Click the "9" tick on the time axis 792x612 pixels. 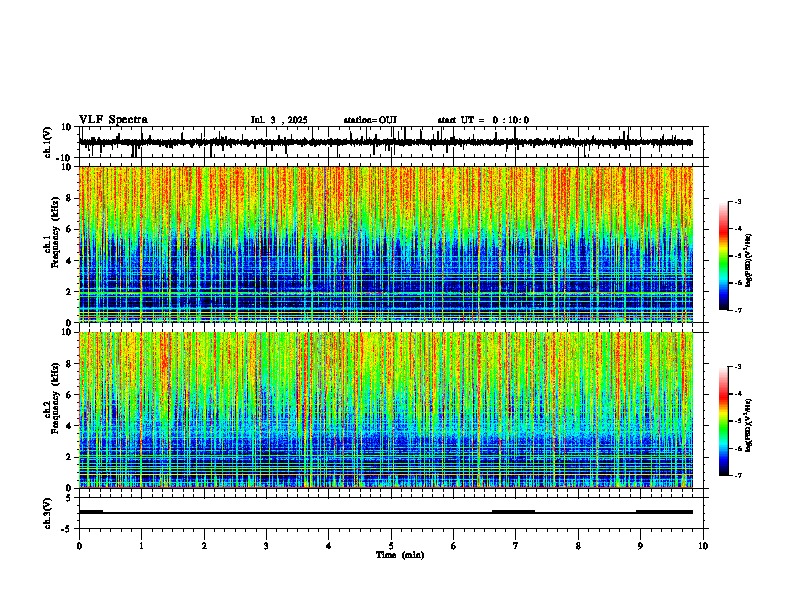pyautogui.click(x=640, y=546)
